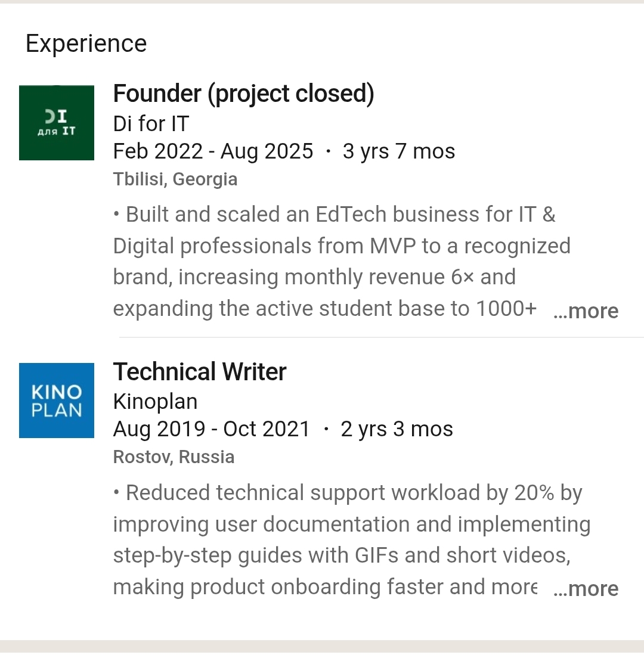Expand the Technical Writer description with '...more'
The width and height of the screenshot is (644, 658).
pos(586,589)
